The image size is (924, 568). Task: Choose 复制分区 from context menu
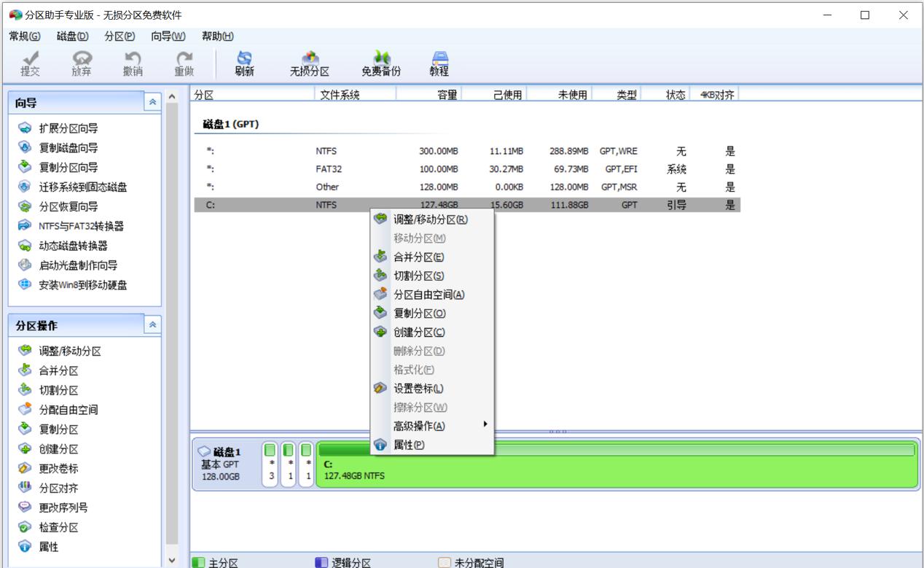tap(432, 314)
